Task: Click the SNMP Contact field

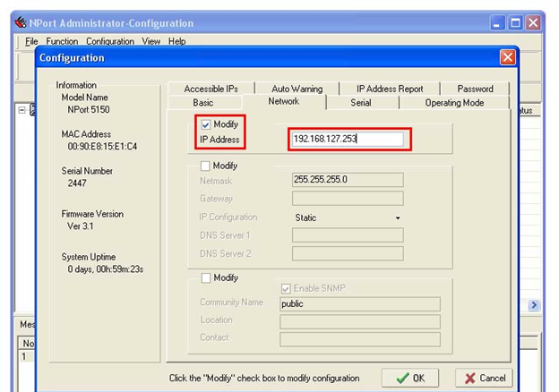Action: tap(360, 339)
